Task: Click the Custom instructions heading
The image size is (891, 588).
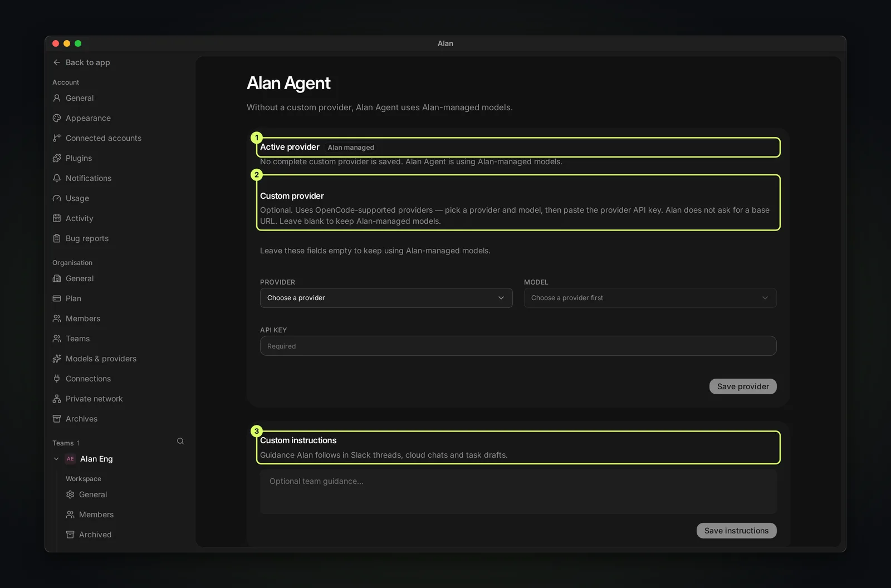Action: tap(298, 440)
